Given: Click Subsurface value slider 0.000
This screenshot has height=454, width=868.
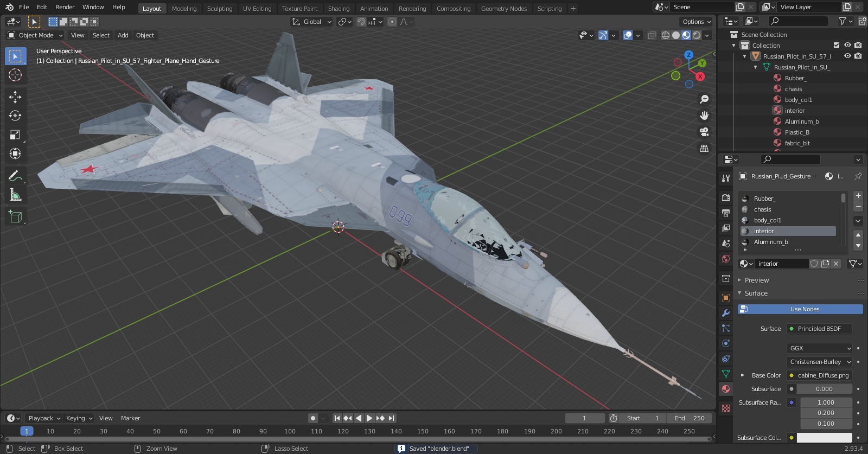Looking at the screenshot, I should point(825,389).
